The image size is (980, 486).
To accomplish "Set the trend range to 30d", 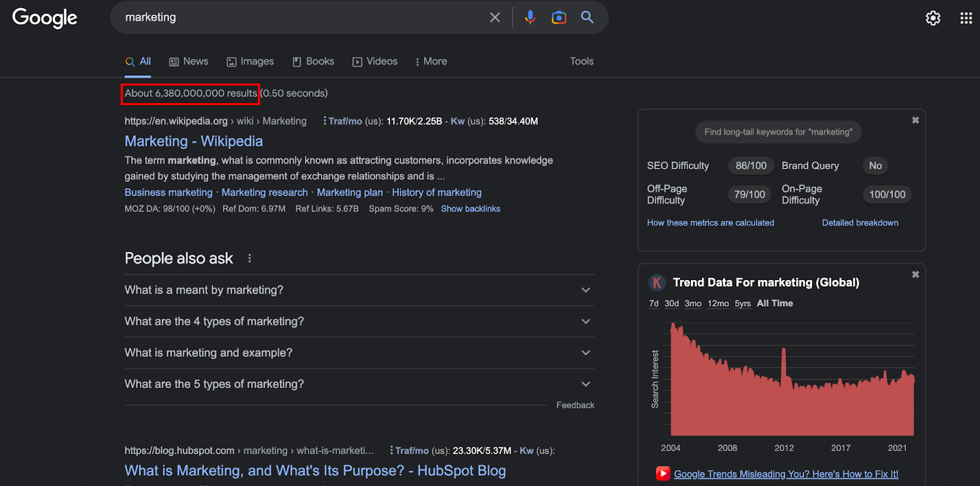I will pos(672,303).
